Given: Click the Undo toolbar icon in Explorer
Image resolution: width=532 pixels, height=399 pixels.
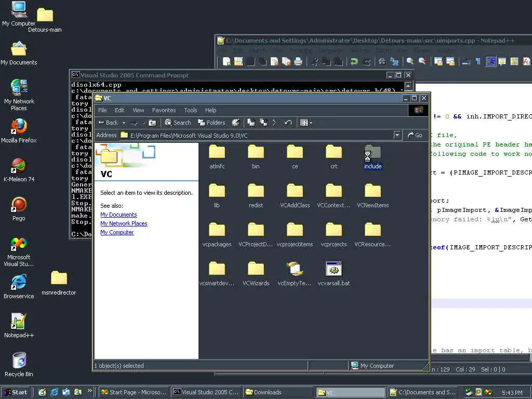Looking at the screenshot, I should point(288,123).
